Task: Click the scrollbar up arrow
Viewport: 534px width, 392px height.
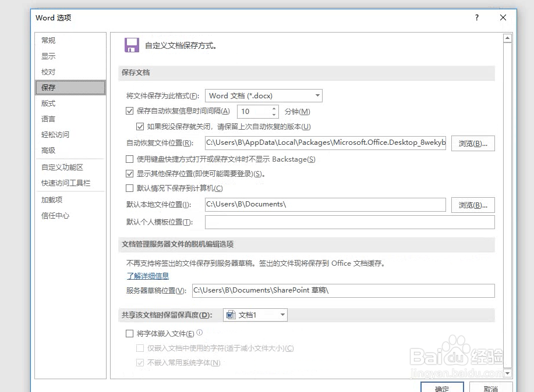Action: [x=507, y=38]
